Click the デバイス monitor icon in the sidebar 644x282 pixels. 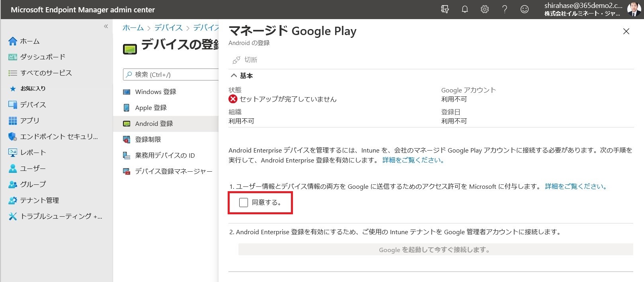(13, 105)
